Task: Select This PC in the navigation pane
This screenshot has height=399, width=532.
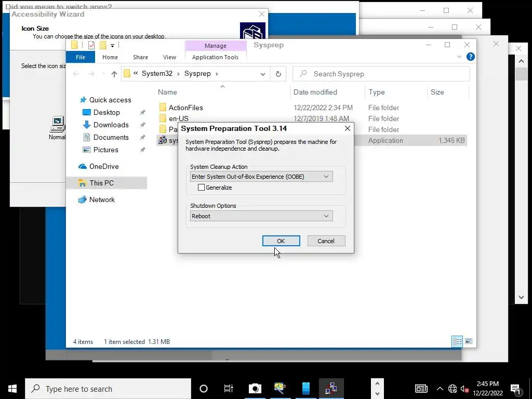Action: point(101,183)
